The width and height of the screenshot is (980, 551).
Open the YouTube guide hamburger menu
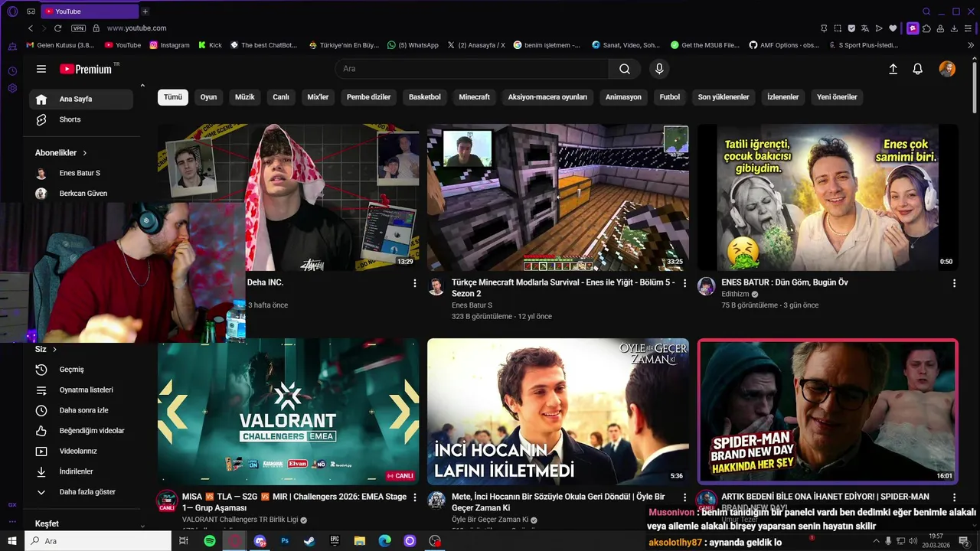click(x=41, y=69)
